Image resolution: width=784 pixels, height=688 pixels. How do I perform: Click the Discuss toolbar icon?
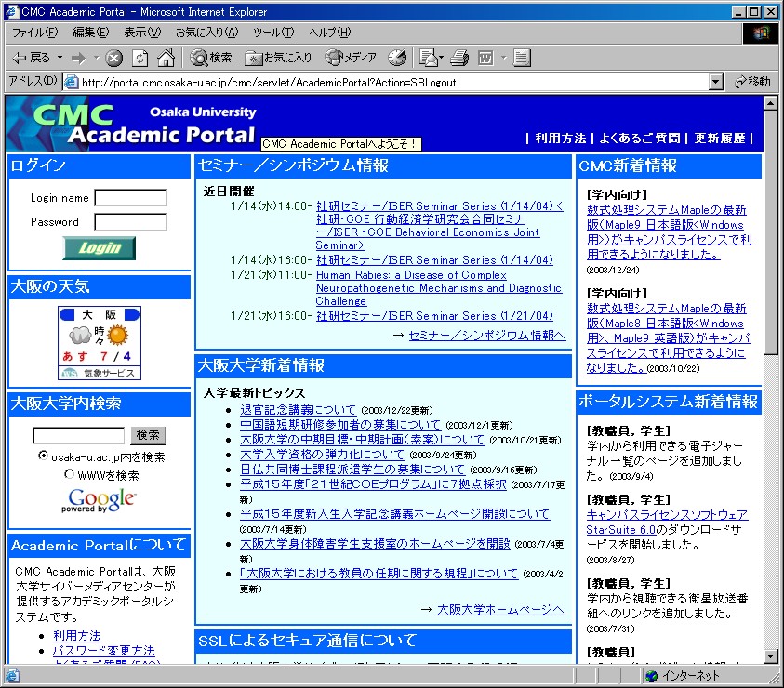[x=522, y=58]
